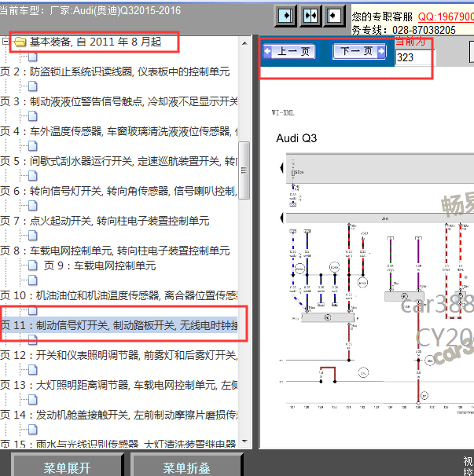Viewport: 474px width, 476px height.
Task: Click the right-arrow panel layout icon
Action: click(285, 16)
